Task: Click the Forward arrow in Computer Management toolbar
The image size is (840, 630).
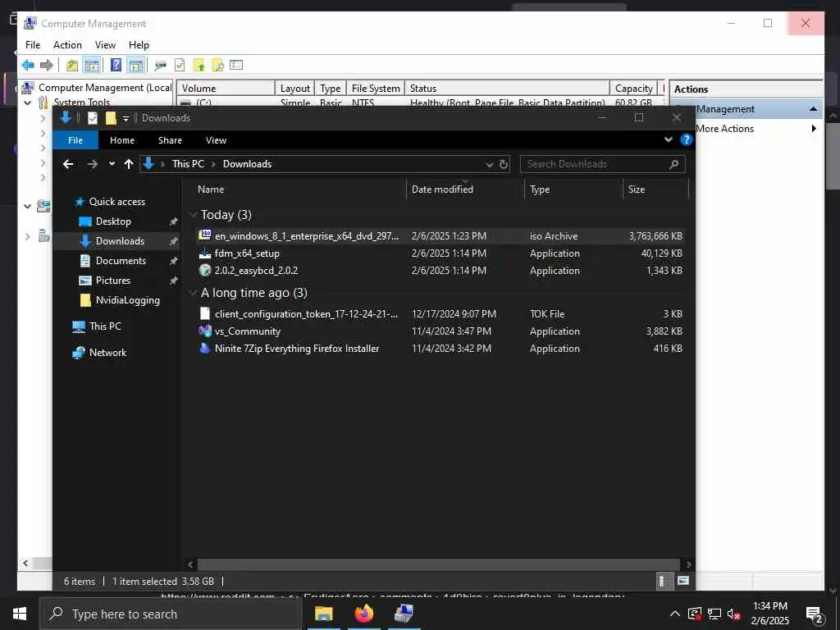Action: pos(47,66)
